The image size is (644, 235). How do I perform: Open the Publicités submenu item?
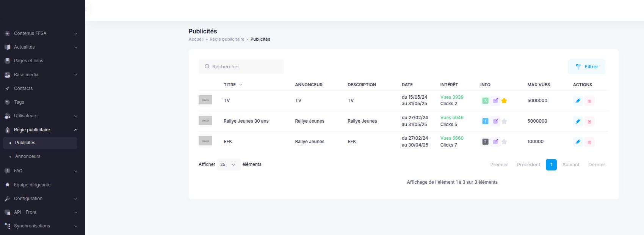[x=40, y=143]
